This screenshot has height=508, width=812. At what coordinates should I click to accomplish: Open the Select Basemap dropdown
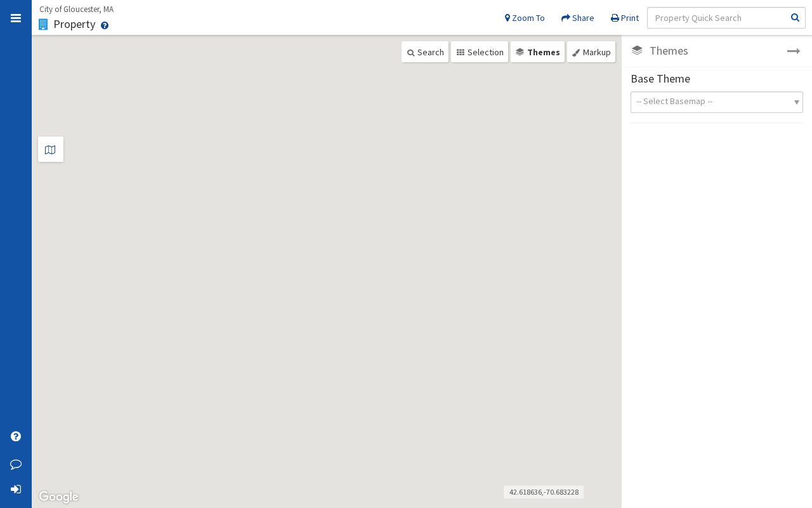(x=717, y=102)
